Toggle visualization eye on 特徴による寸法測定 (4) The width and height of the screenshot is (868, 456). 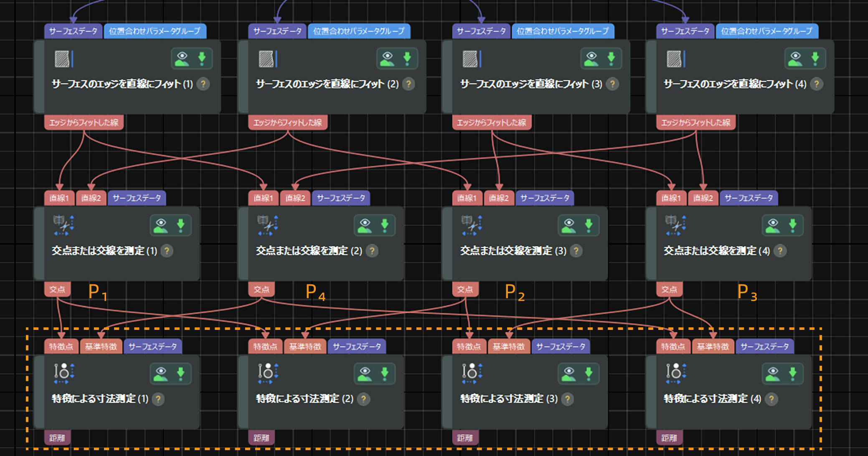point(773,374)
